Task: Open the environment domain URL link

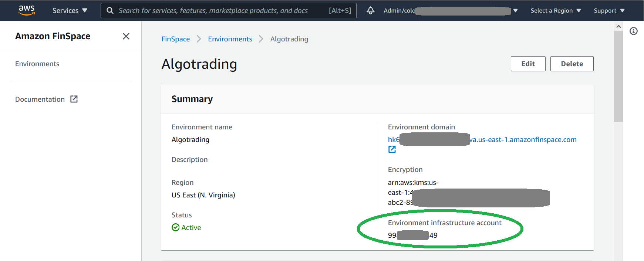Action: point(482,140)
